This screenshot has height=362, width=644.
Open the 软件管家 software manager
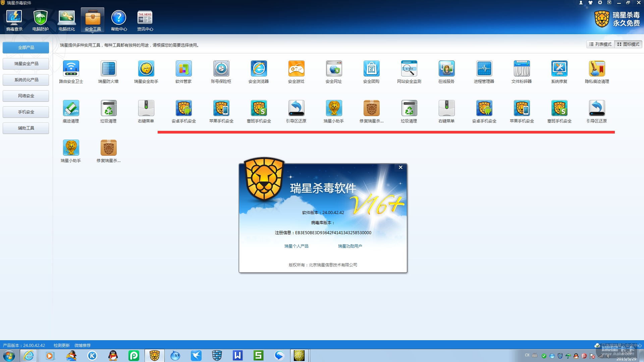183,72
